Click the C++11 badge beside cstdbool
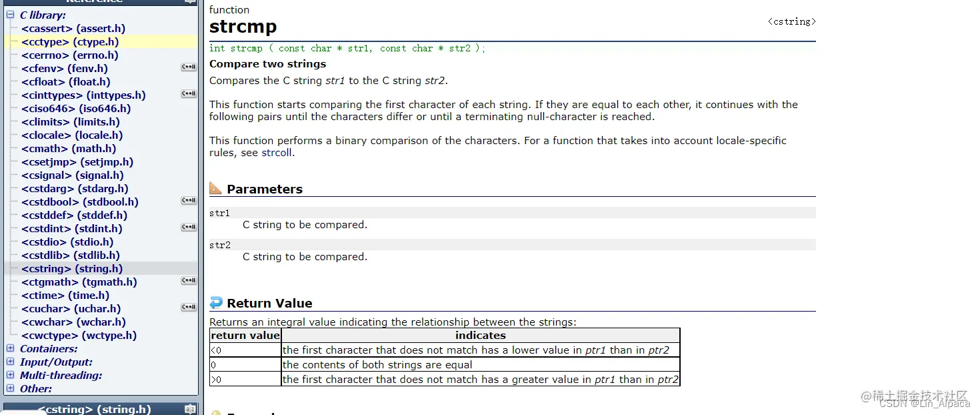Viewport: 980px width, 415px height. [x=189, y=201]
